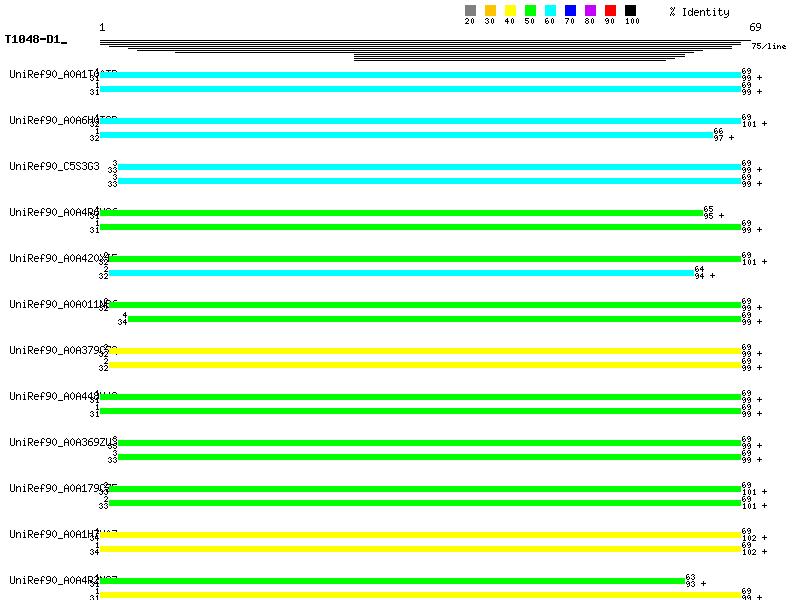
Task: Select the orange 30% identity swatch
Action: [x=490, y=11]
